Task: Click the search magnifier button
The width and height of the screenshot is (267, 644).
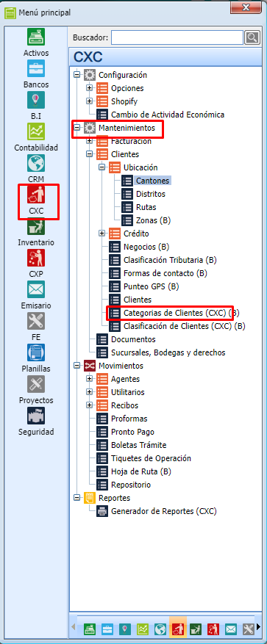Action: pyautogui.click(x=252, y=37)
